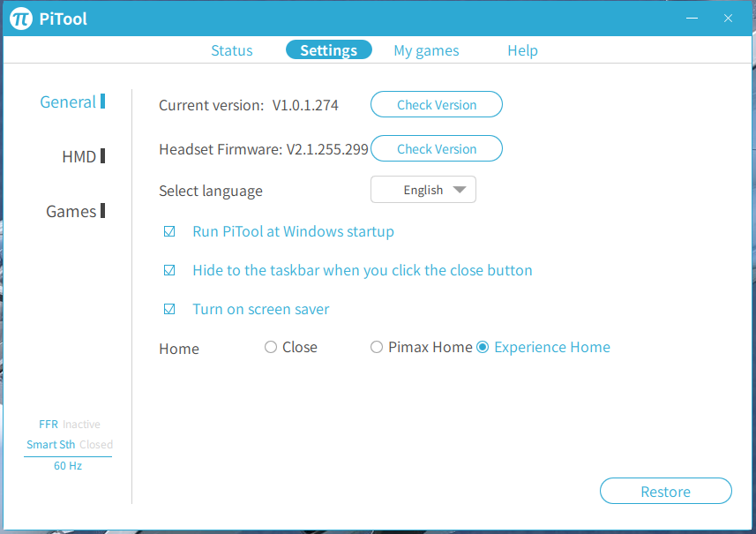Click Headset Firmware V2.1.255.299 text
Screen dimensions: 756x534
pos(264,149)
